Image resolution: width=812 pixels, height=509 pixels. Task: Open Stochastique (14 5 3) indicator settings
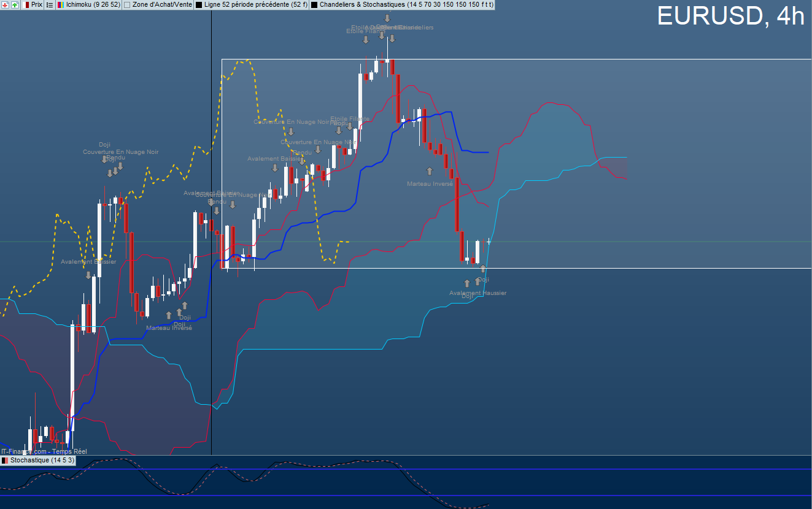(42, 460)
